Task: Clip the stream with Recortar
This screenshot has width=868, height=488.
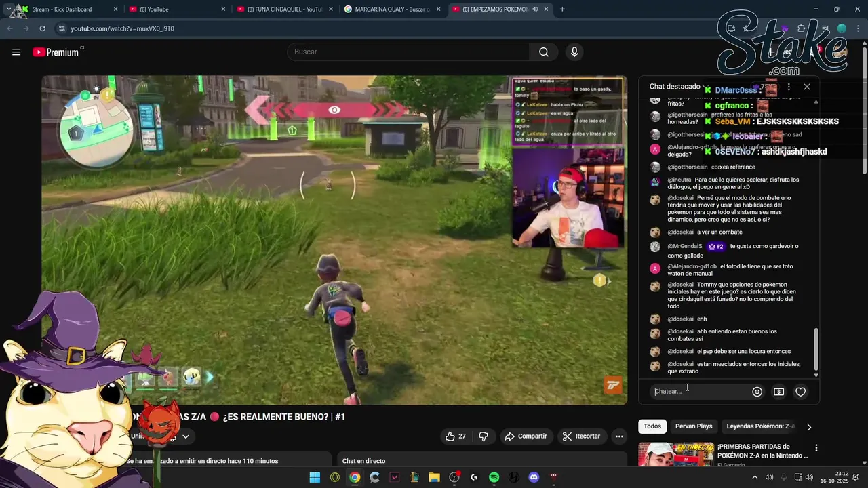Action: [x=582, y=436]
